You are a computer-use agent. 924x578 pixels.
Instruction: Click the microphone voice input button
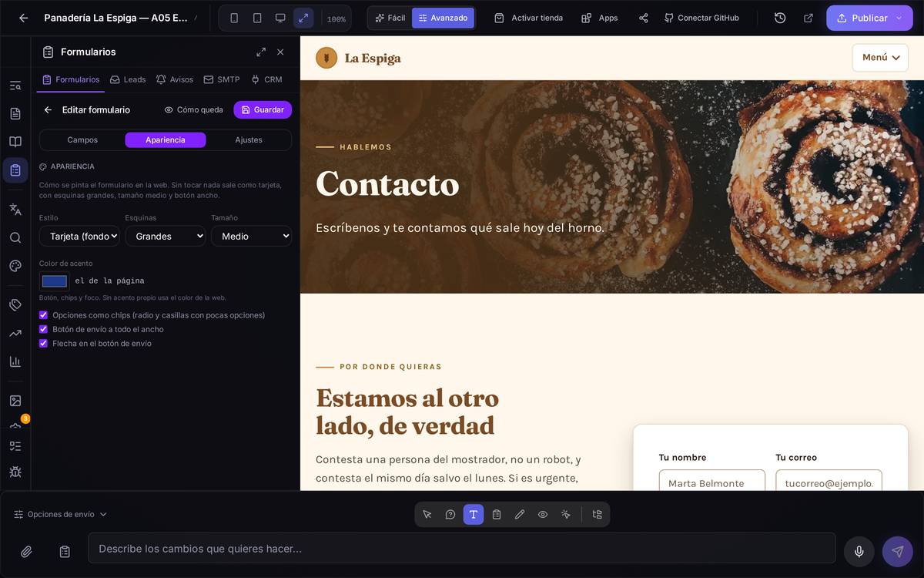[x=859, y=552]
